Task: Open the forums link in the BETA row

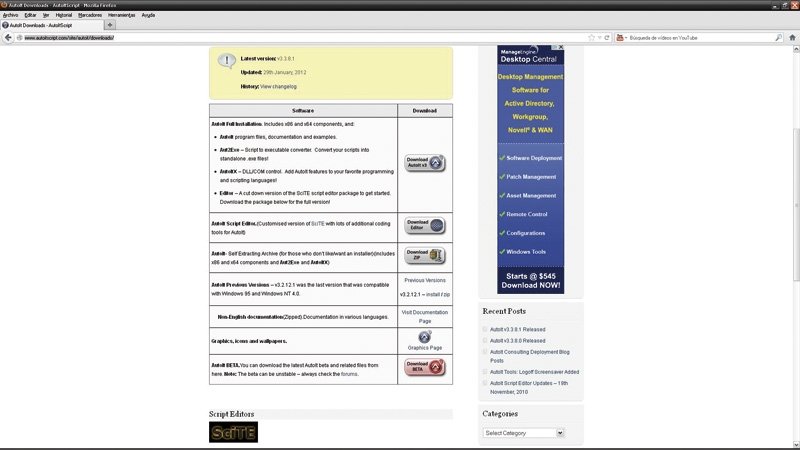Action: (349, 374)
